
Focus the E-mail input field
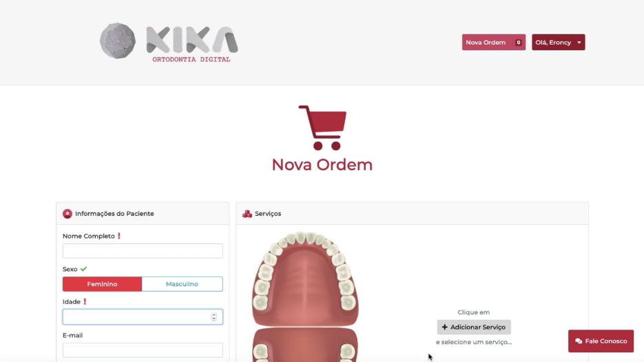click(x=143, y=350)
